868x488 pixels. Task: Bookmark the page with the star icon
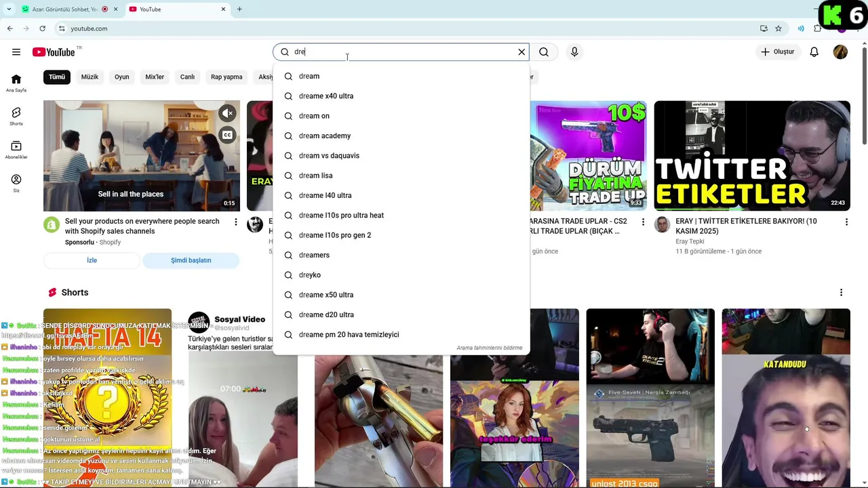[x=778, y=28]
